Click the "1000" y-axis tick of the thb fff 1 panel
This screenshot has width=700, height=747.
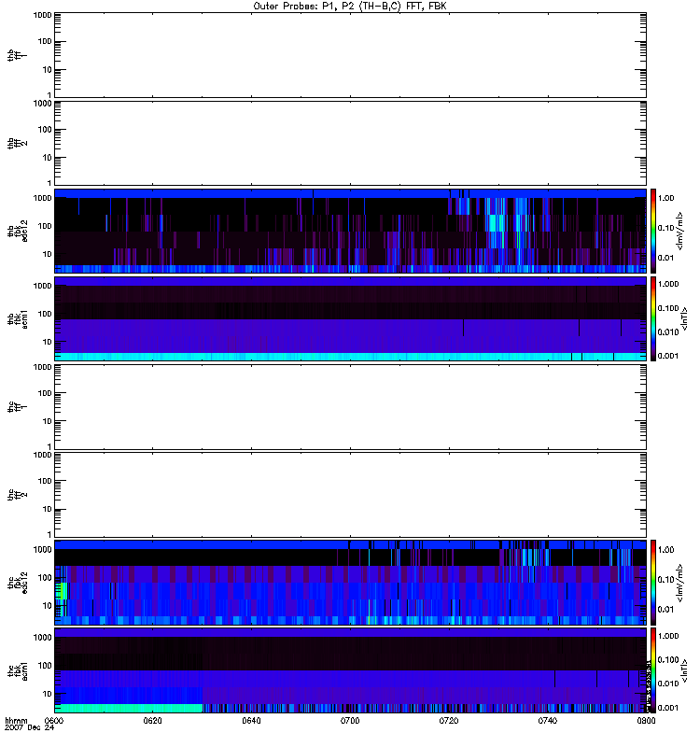click(x=42, y=15)
